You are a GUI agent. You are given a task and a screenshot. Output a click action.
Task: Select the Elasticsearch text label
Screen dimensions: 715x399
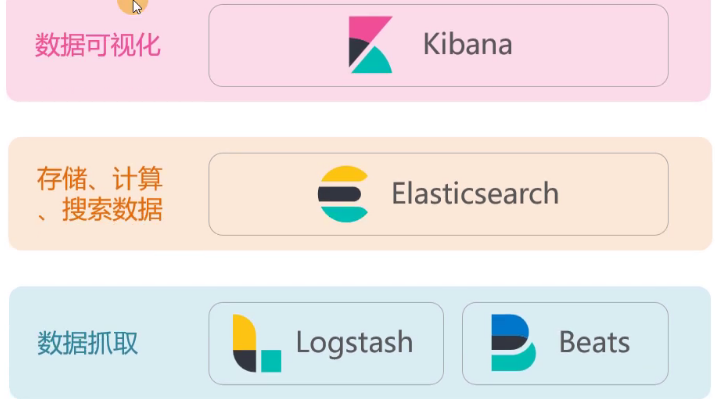point(475,193)
